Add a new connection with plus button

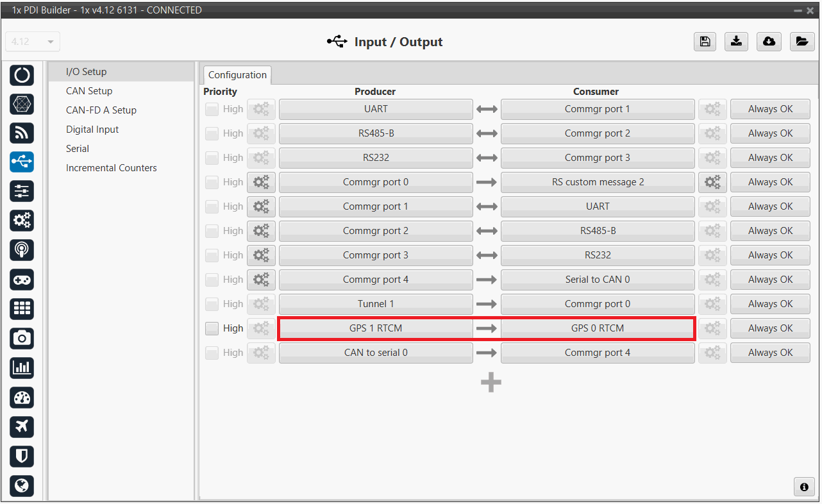point(491,383)
